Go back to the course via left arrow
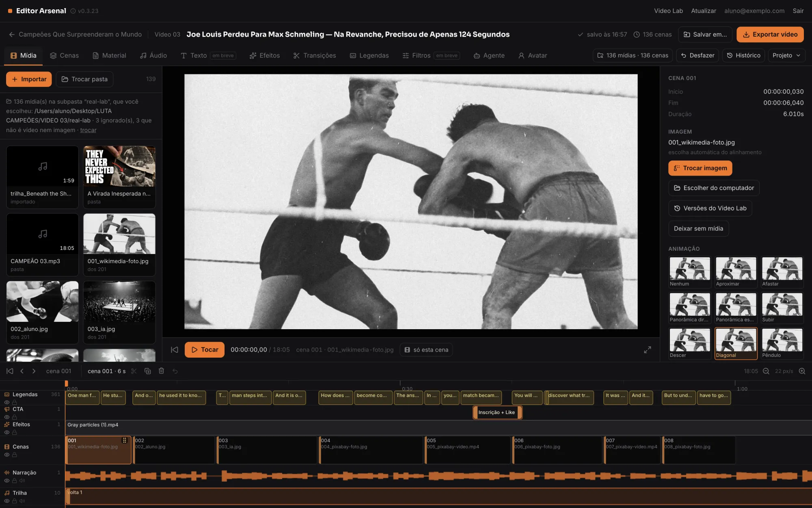 pyautogui.click(x=12, y=35)
